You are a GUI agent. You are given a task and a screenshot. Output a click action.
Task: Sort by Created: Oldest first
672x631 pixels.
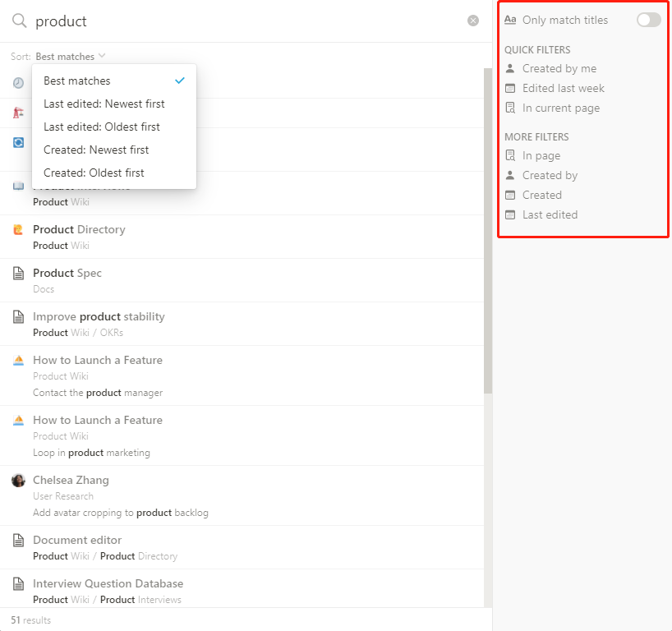(114, 173)
